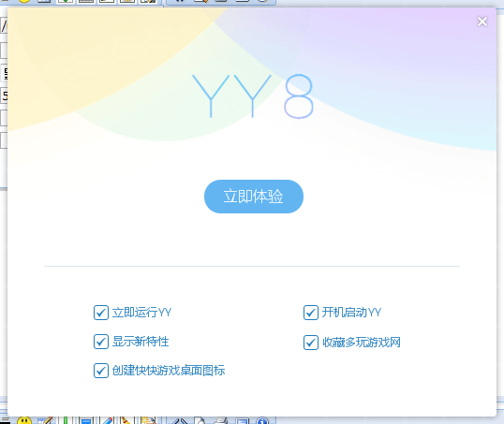Click the 显示新特性 label text
Screen dimensions: 504x424
(x=141, y=342)
